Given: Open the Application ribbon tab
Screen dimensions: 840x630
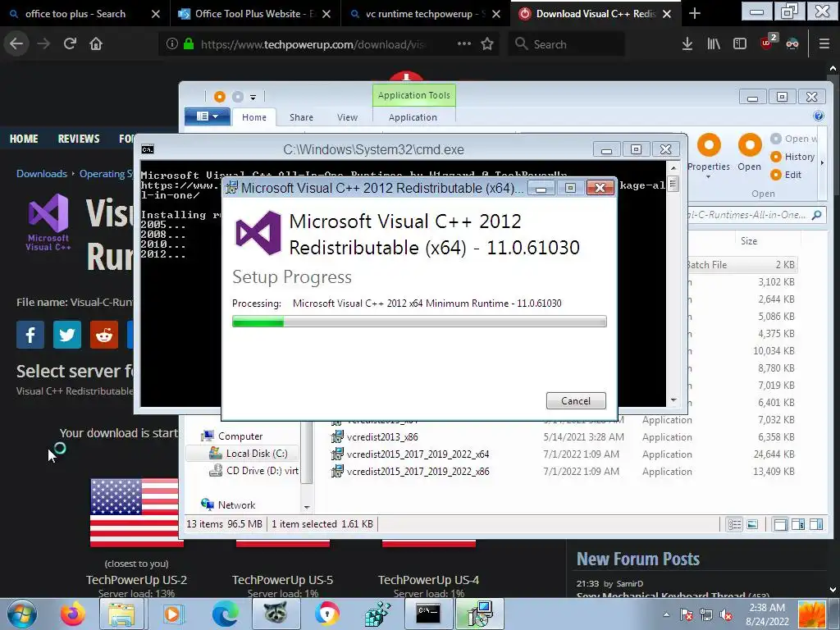Looking at the screenshot, I should click(x=413, y=117).
